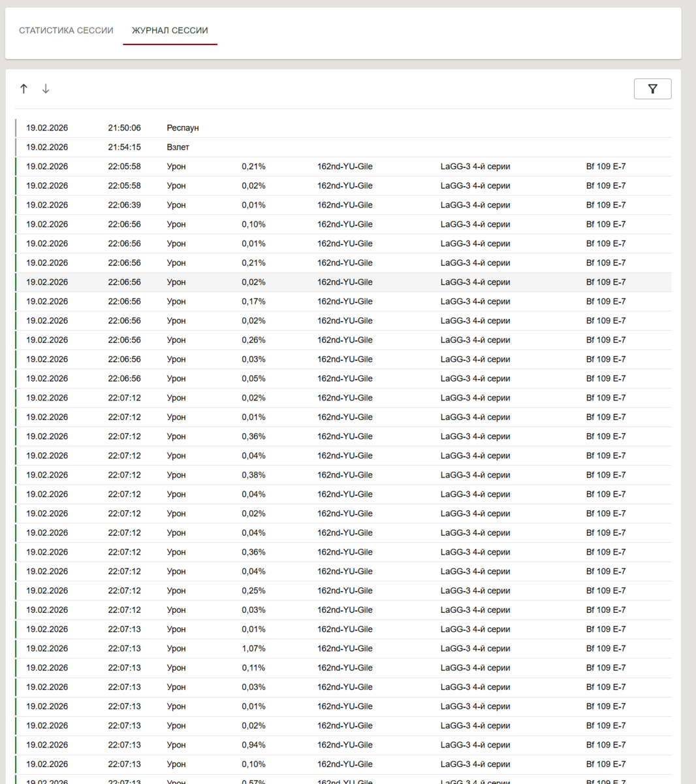Click the 1,07% damage value

253,648
